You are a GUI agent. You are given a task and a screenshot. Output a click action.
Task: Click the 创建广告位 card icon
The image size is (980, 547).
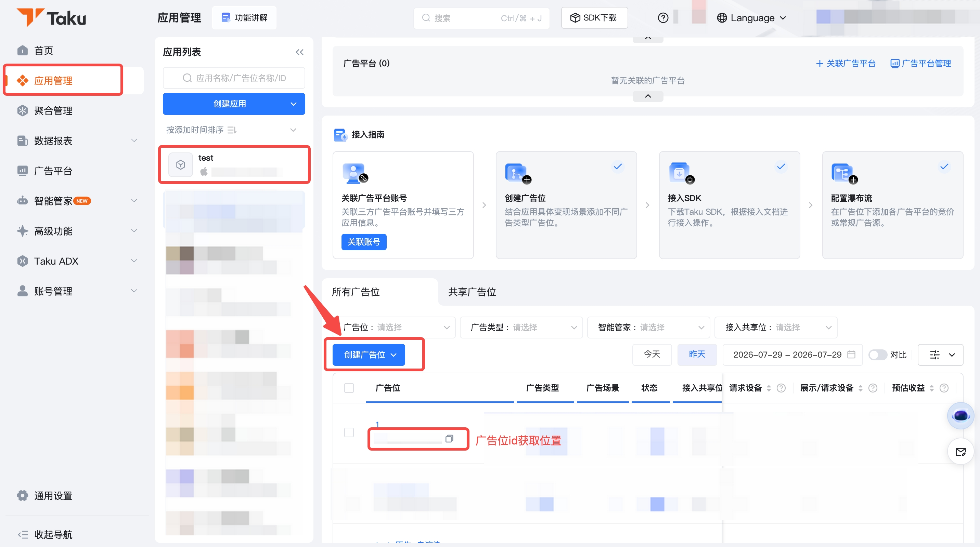[x=518, y=173]
